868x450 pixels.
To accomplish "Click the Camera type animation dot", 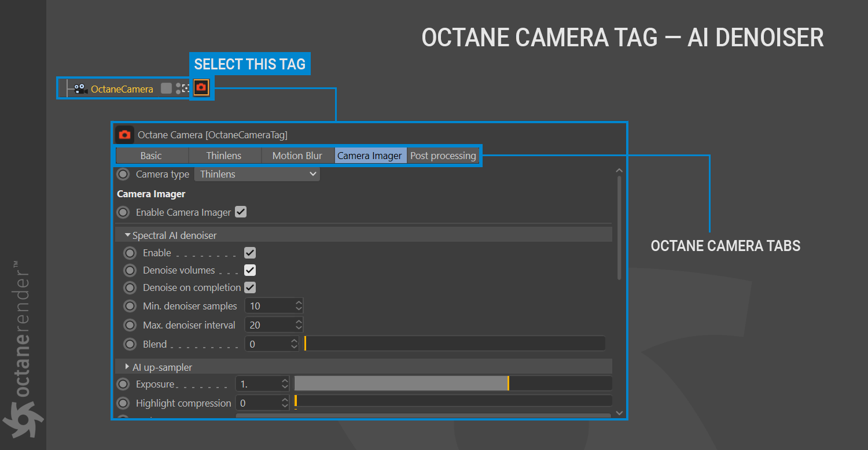I will [x=123, y=174].
